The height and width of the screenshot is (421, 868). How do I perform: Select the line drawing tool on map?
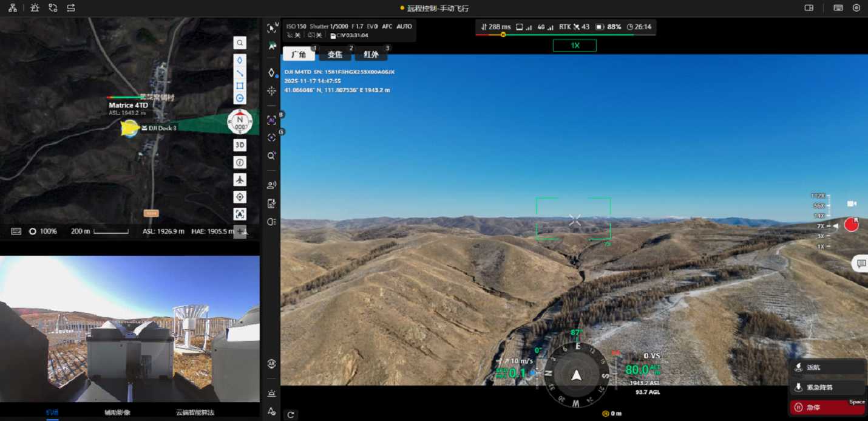point(240,73)
